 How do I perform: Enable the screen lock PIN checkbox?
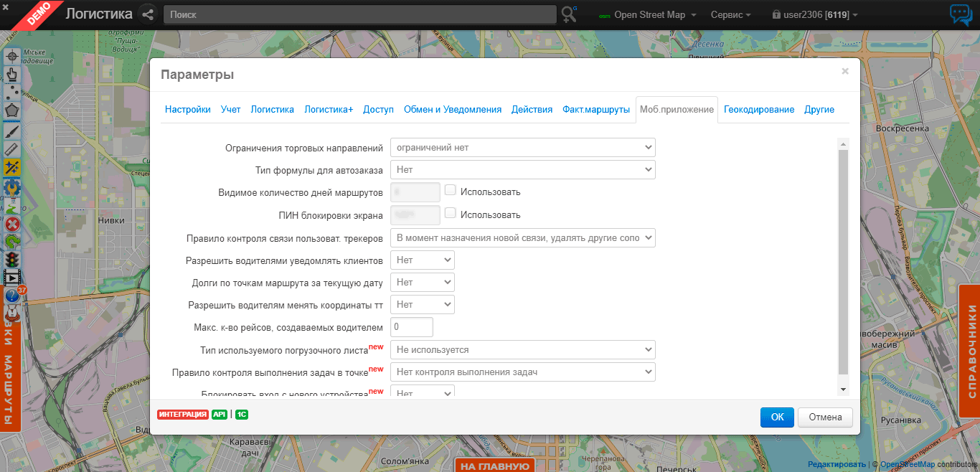point(451,214)
